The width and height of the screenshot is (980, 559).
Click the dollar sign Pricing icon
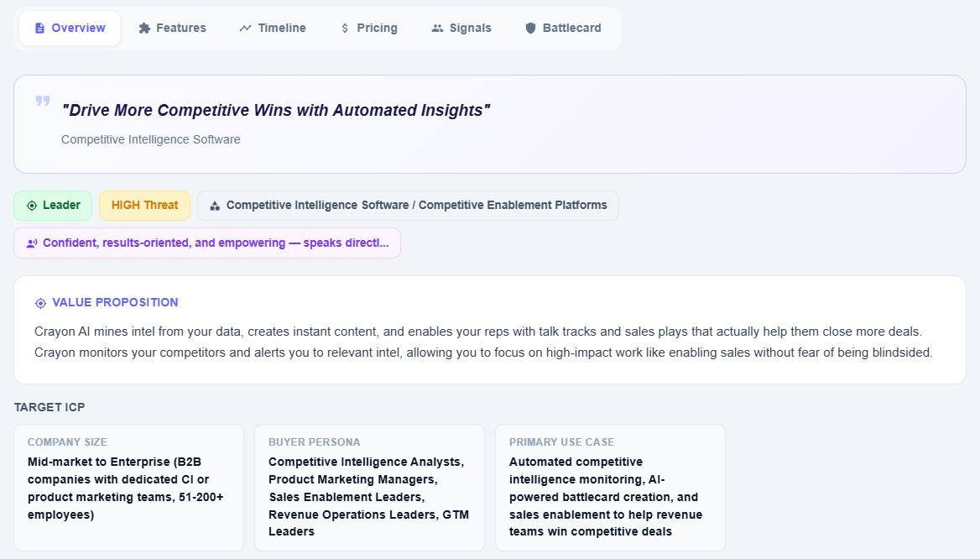click(x=345, y=28)
